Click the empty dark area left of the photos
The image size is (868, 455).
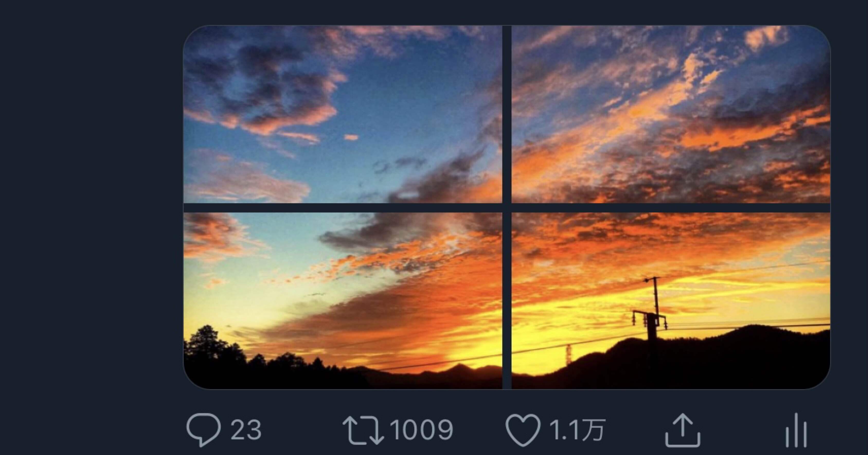pos(91,202)
